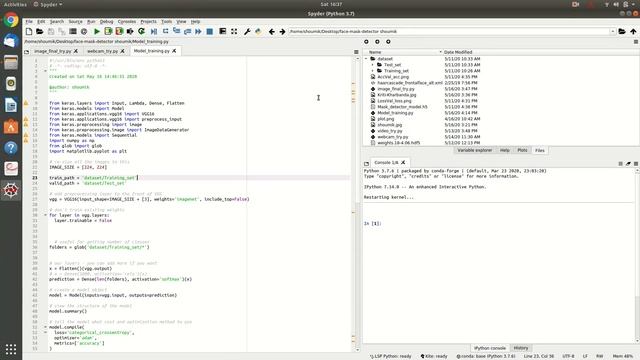Open the File menu
Image resolution: width=640 pixels, height=360 pixels.
29,22
